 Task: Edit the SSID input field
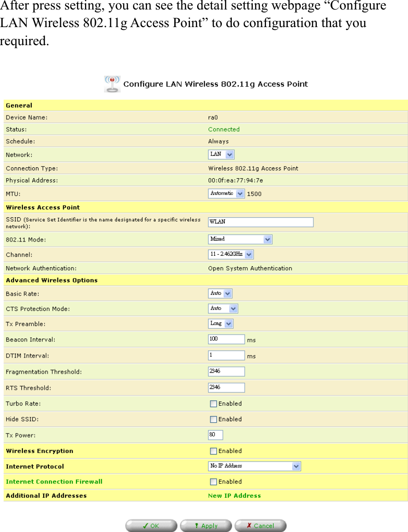point(260,222)
